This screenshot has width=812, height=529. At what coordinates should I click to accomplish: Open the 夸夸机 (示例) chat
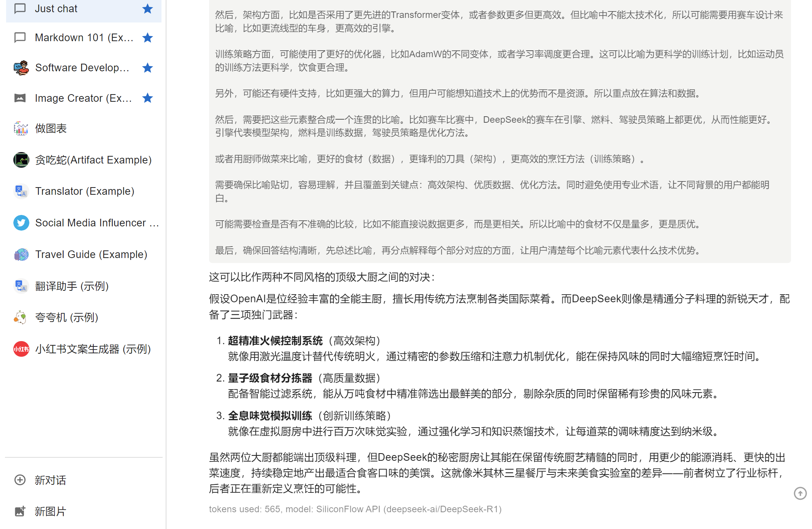pyautogui.click(x=67, y=317)
